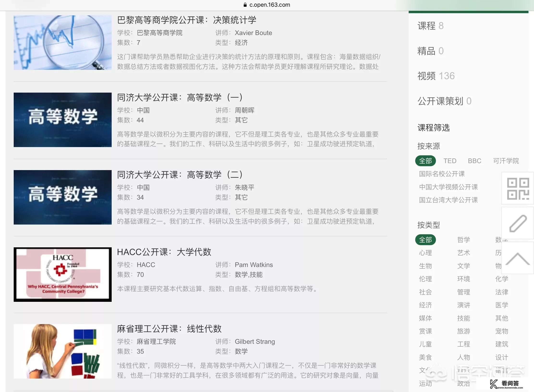Filter source by 中国大学视频公开课
Image resolution: width=534 pixels, height=392 pixels.
coord(448,187)
